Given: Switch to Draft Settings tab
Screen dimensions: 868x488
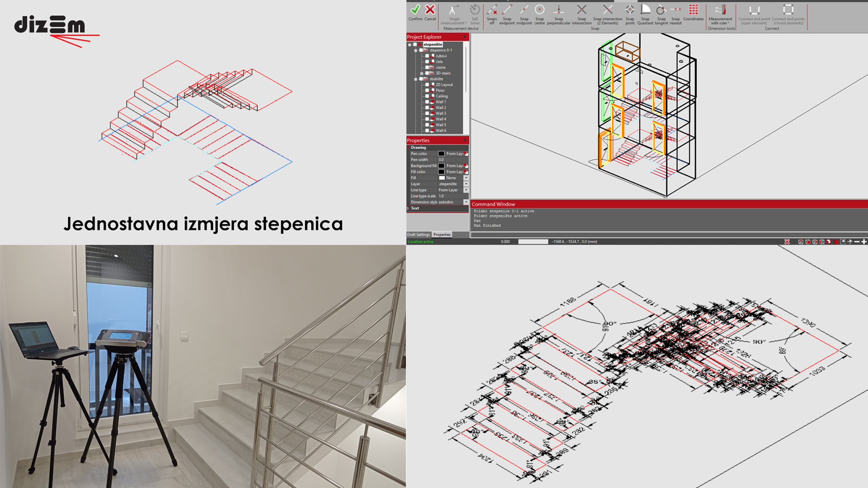Looking at the screenshot, I should point(418,235).
